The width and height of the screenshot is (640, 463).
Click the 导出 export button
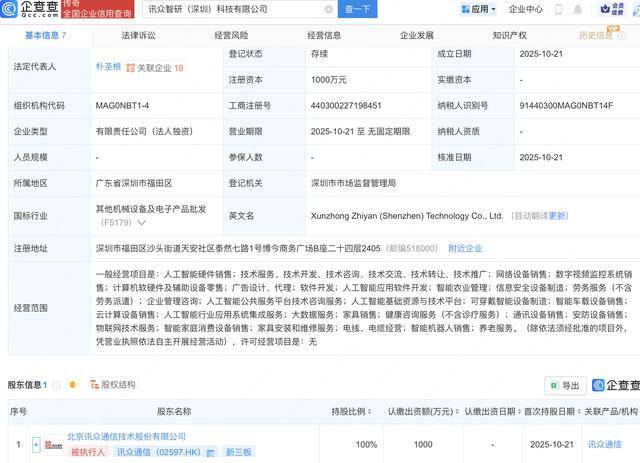point(565,385)
